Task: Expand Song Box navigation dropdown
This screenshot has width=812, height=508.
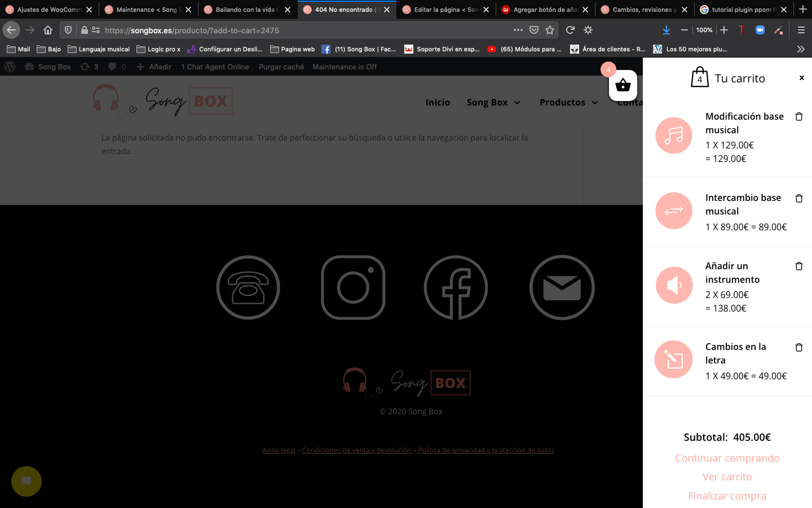Action: (x=493, y=102)
